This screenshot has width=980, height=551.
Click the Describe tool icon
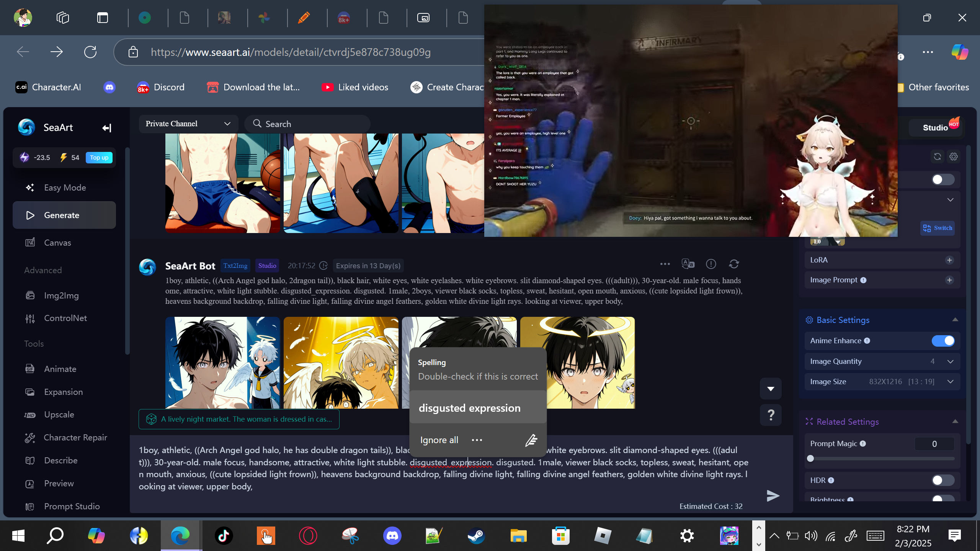(30, 460)
